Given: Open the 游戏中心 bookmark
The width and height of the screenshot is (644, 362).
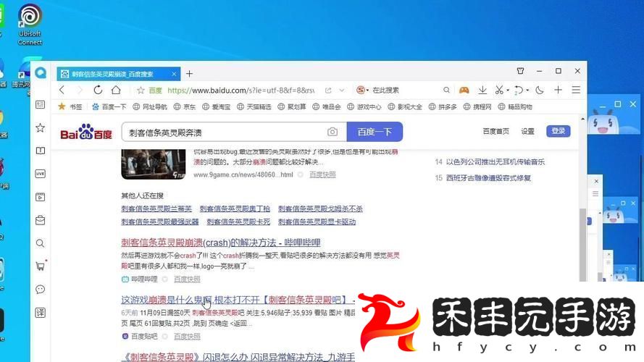Looking at the screenshot, I should tap(364, 106).
